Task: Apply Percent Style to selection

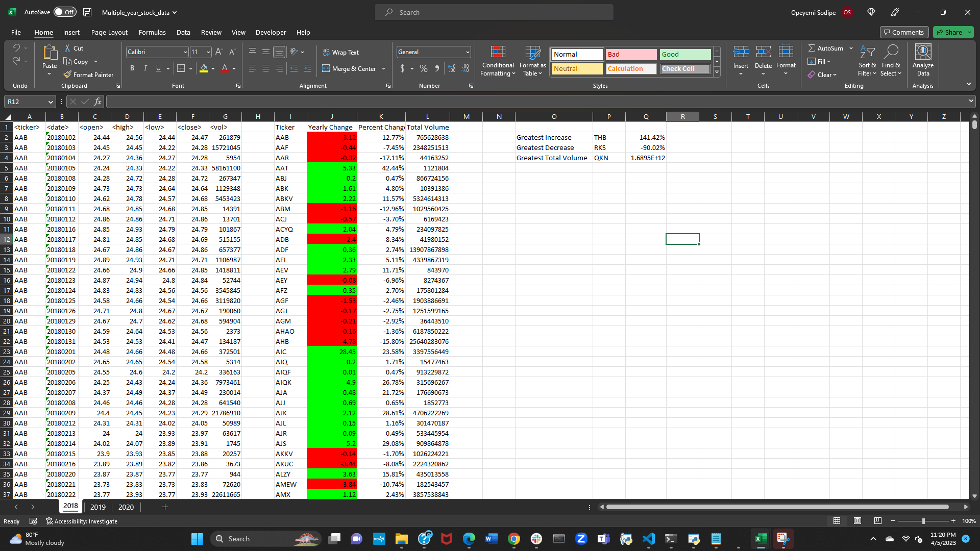Action: (423, 68)
